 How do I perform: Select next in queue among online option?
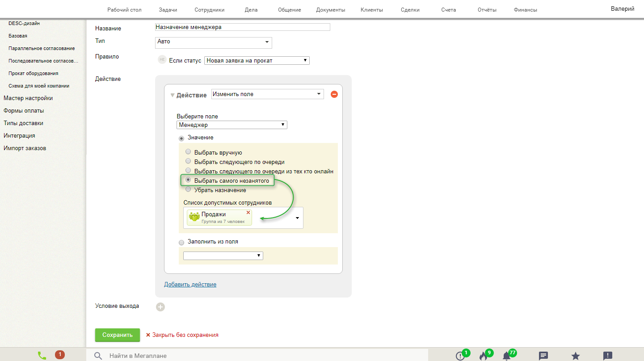[188, 171]
